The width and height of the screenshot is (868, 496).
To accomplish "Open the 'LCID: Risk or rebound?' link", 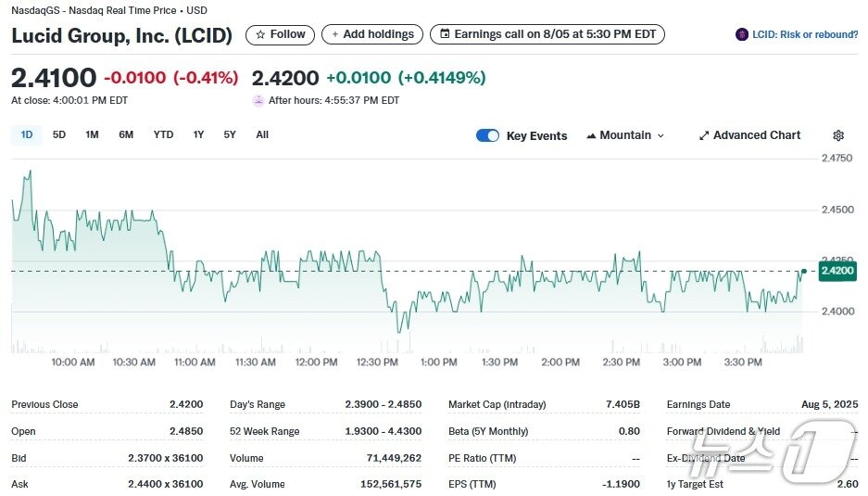I will (x=805, y=34).
